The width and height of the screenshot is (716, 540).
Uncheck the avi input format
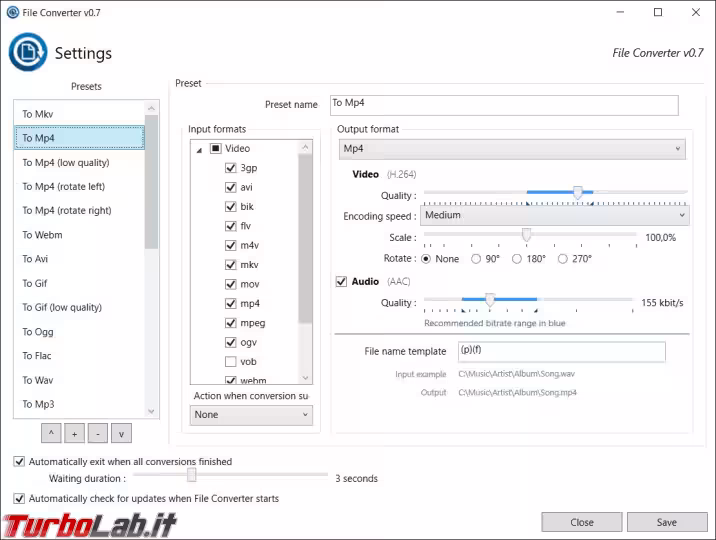coord(231,187)
